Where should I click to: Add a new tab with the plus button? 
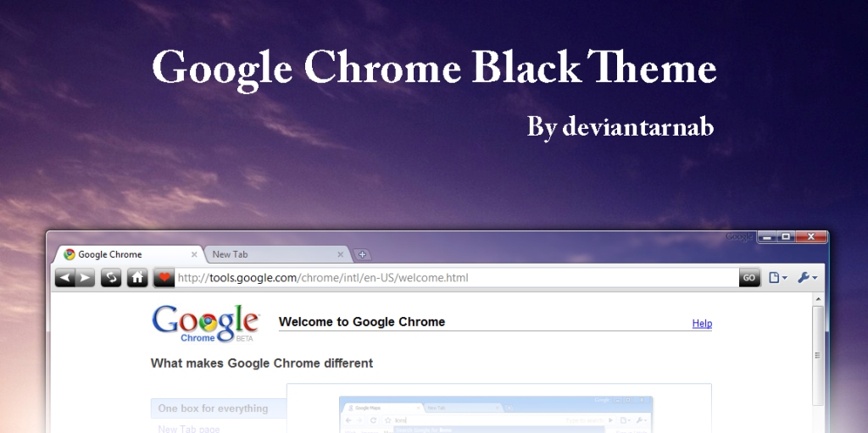pyautogui.click(x=362, y=255)
